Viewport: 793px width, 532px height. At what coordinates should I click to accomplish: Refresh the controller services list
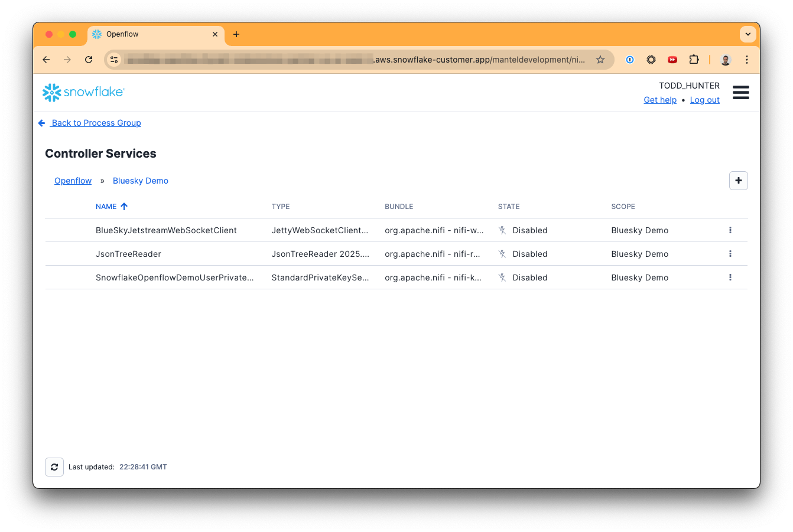(x=54, y=467)
